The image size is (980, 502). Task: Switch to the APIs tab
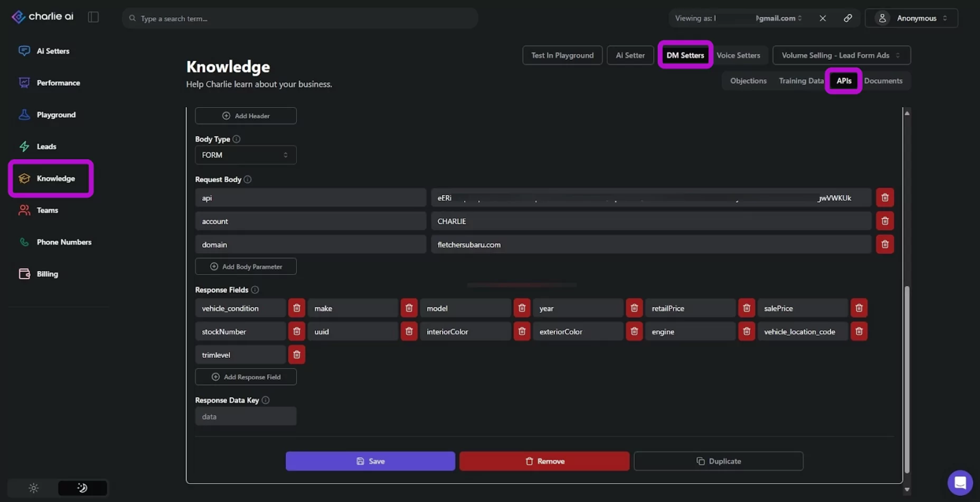pos(844,81)
